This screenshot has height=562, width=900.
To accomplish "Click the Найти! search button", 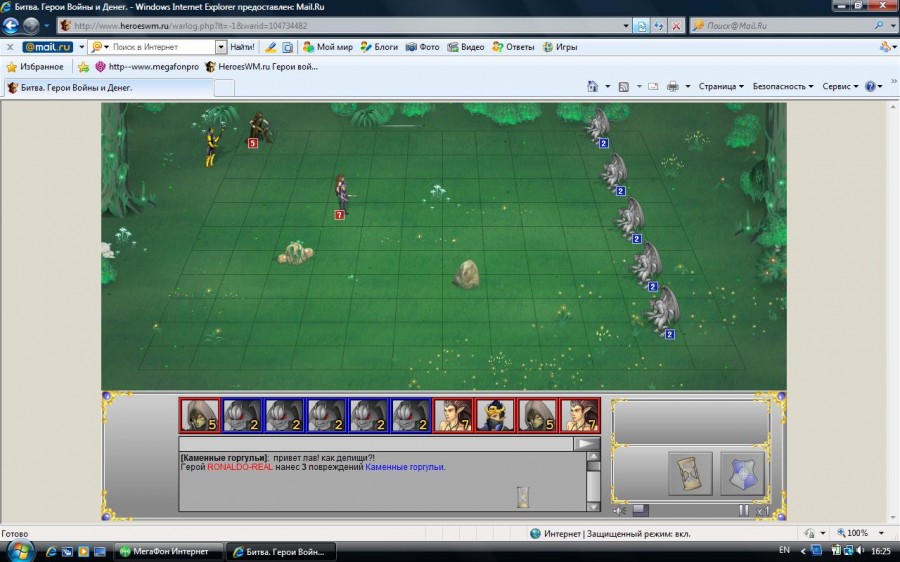I will [x=242, y=47].
